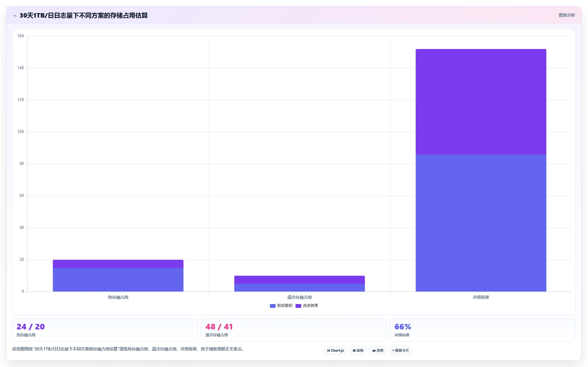This screenshot has height=367, width=588.
Task: Click the Chart.js tag
Action: point(335,350)
